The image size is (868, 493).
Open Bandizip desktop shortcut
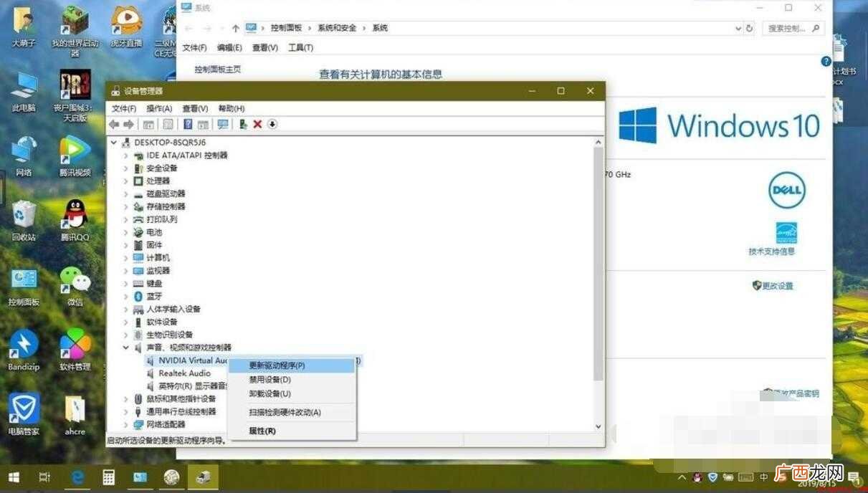(24, 350)
